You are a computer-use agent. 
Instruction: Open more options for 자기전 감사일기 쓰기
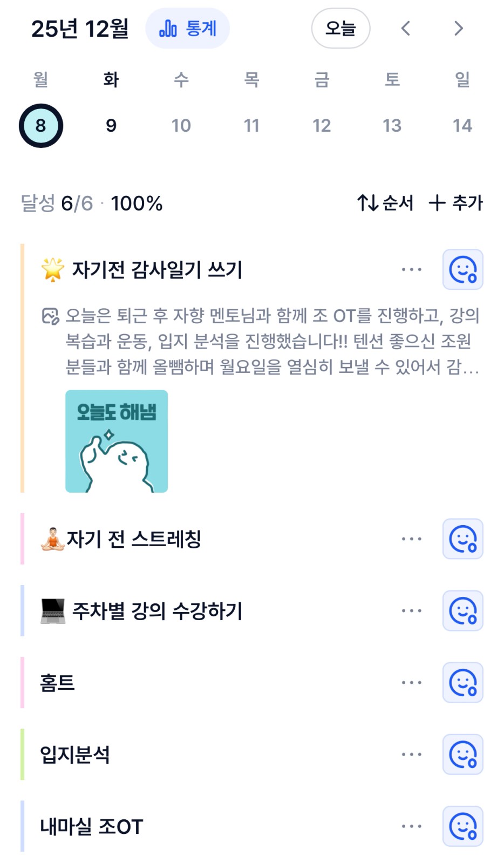click(x=411, y=269)
